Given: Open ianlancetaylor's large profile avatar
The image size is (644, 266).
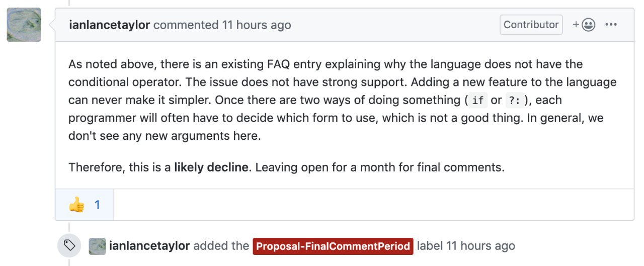Looking at the screenshot, I should click(24, 25).
